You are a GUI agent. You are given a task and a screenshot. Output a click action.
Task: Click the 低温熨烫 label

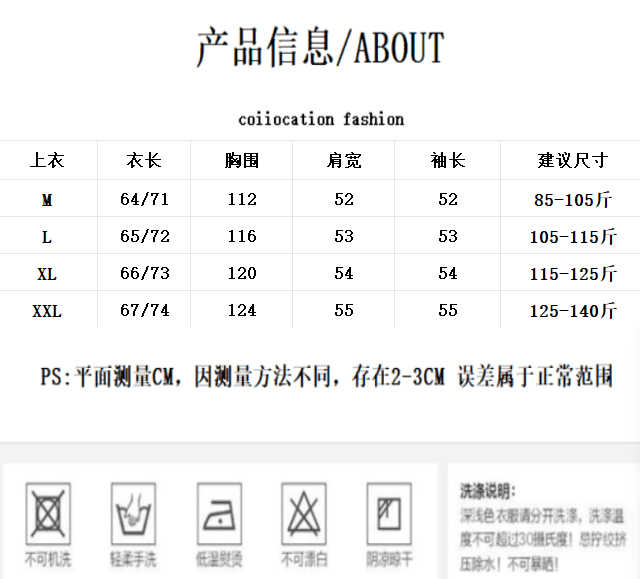click(220, 559)
